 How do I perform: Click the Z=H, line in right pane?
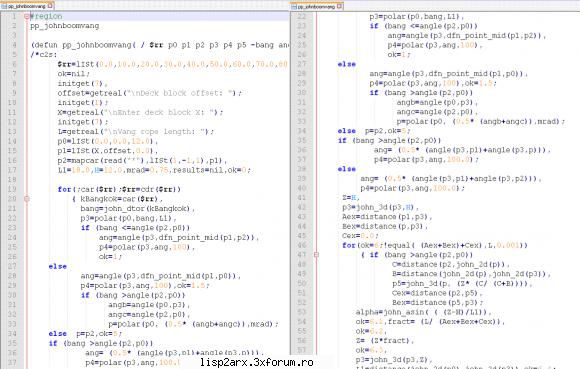click(x=351, y=197)
